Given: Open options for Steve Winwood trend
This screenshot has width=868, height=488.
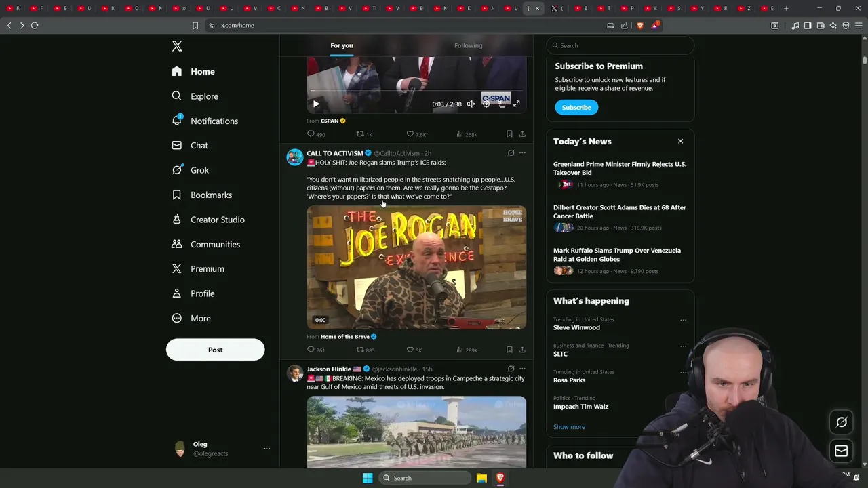Looking at the screenshot, I should (x=683, y=320).
